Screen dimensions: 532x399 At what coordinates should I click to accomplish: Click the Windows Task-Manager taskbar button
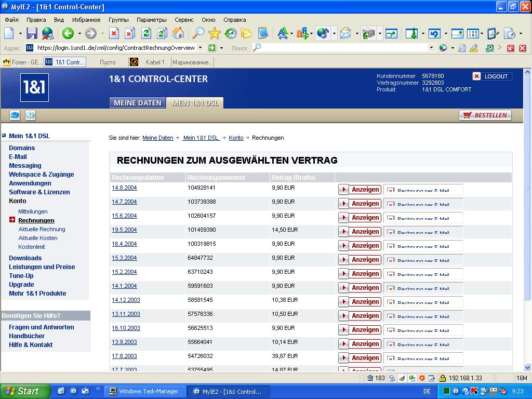[145, 391]
